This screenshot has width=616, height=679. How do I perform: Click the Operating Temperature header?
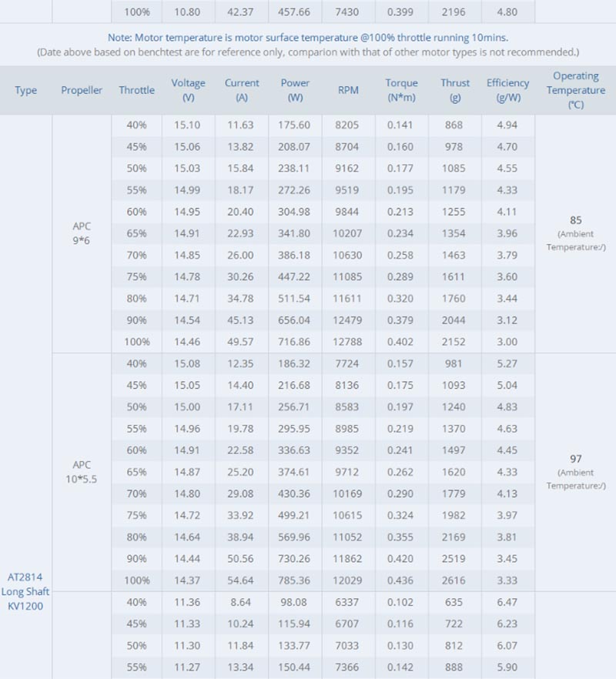click(x=576, y=90)
